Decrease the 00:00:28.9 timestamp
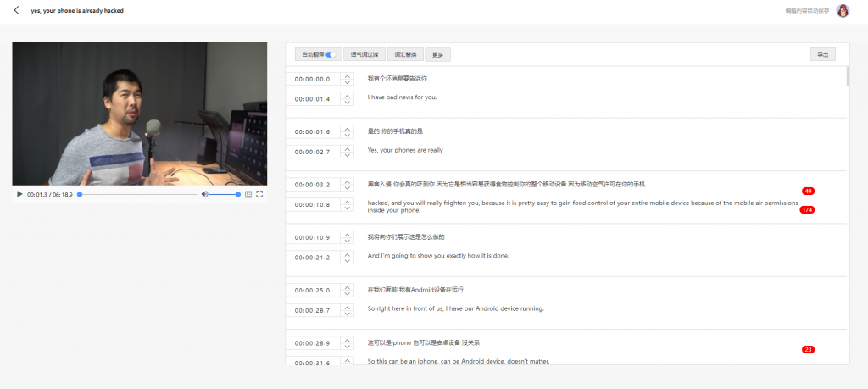868x389 pixels. (x=347, y=347)
